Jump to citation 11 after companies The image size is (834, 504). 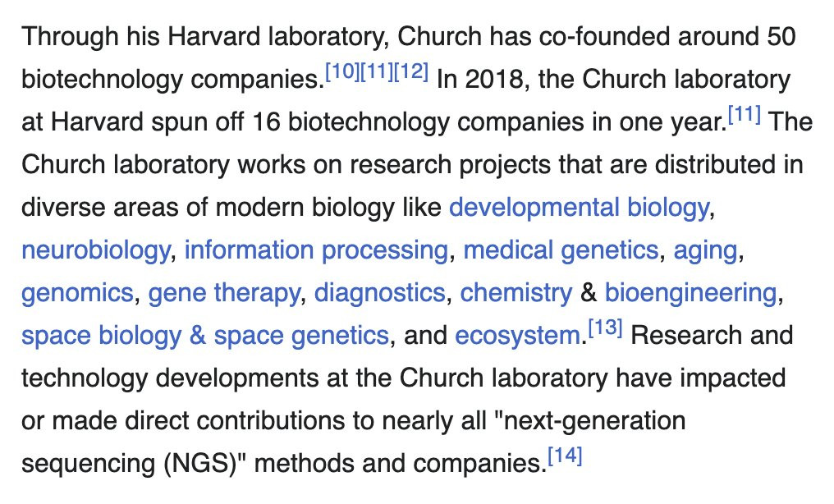(377, 71)
